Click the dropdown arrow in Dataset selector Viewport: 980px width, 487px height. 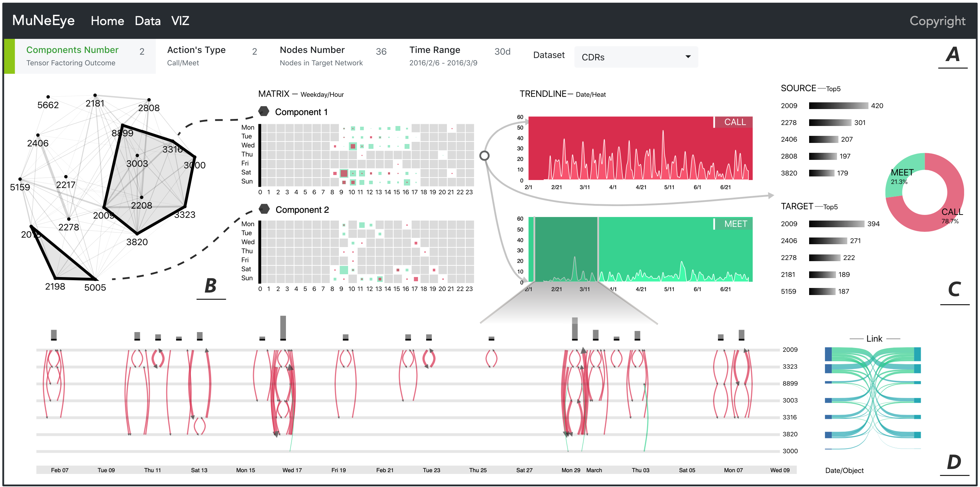[x=688, y=57]
